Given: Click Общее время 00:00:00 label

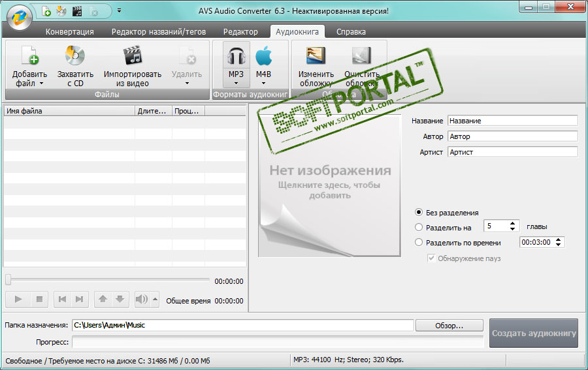Looking at the screenshot, I should click(x=204, y=301).
